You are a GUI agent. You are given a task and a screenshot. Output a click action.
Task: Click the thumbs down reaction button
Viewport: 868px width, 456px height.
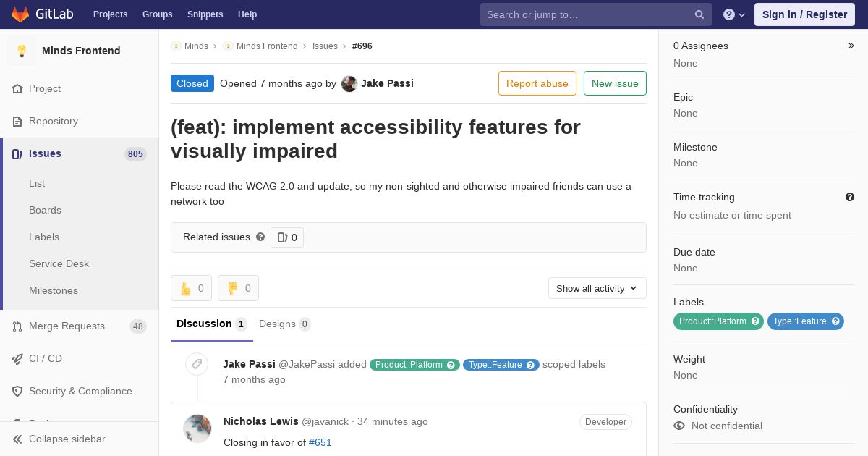click(238, 288)
